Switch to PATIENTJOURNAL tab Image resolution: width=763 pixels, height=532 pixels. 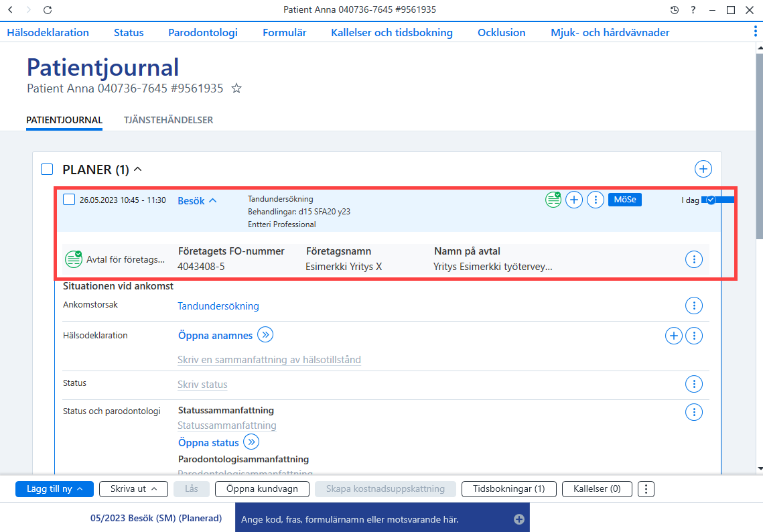(64, 120)
